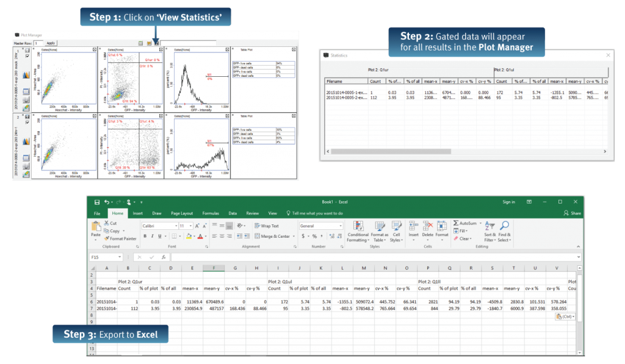Click the Increase Font Size icon
The height and width of the screenshot is (364, 625).
(x=197, y=226)
